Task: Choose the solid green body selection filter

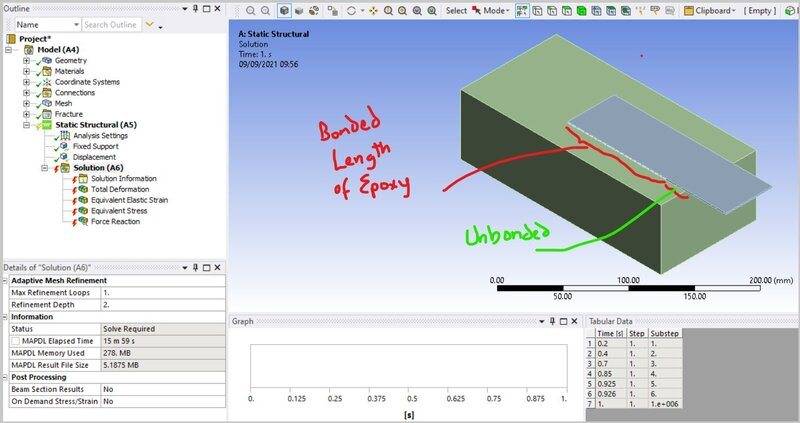Action: point(581,10)
